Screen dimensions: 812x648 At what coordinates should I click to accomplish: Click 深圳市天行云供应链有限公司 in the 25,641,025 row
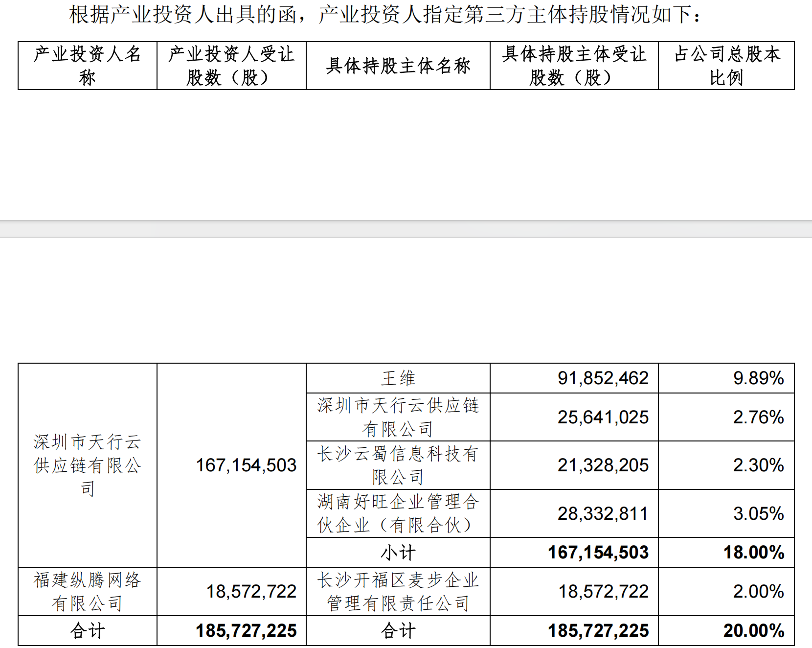tap(398, 417)
